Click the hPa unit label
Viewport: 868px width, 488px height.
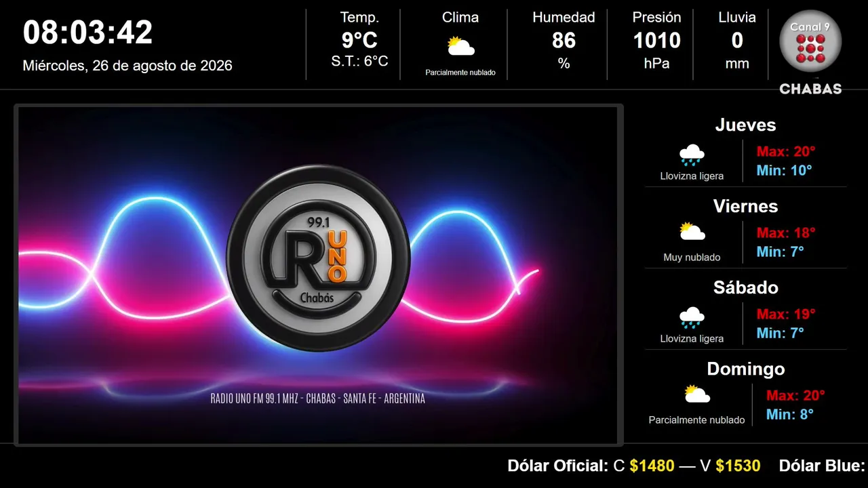(656, 63)
